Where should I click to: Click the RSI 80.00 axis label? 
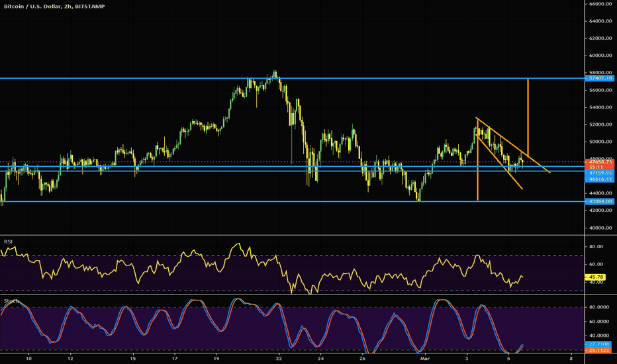596,247
